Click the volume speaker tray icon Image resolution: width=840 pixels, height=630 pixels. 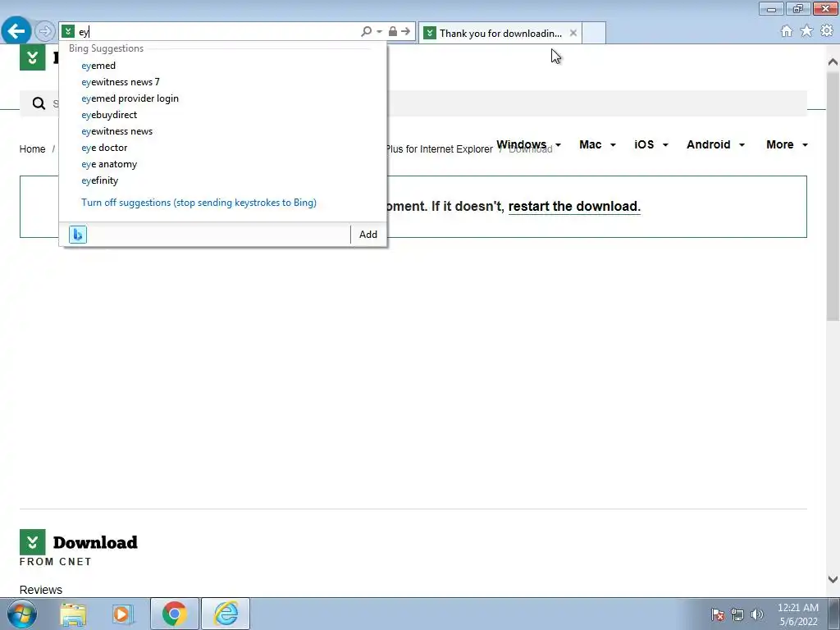click(757, 614)
